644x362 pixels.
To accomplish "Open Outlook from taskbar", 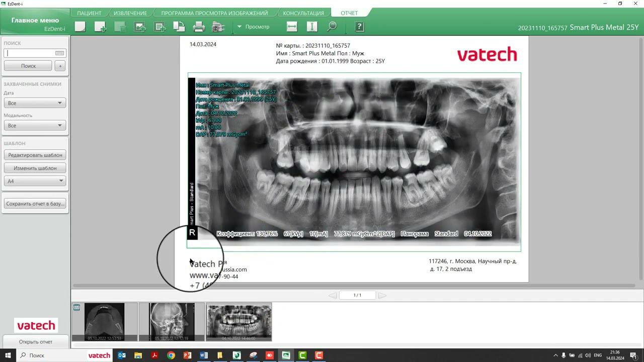I will (x=122, y=355).
